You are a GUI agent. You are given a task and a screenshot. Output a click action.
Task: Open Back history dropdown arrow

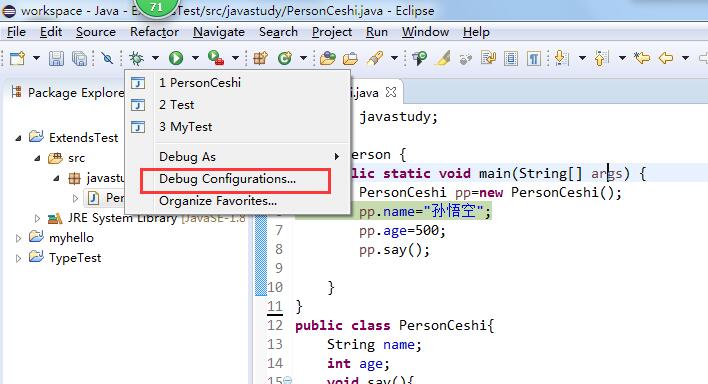pyautogui.click(x=685, y=58)
